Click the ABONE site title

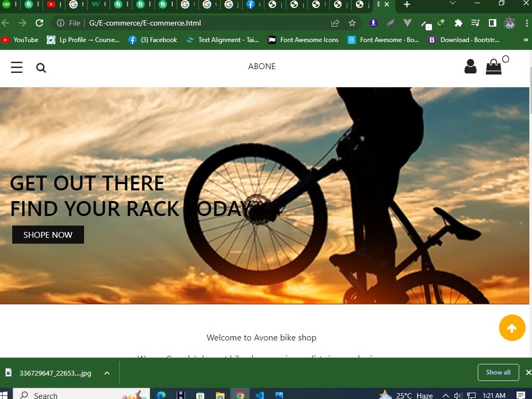click(x=262, y=66)
